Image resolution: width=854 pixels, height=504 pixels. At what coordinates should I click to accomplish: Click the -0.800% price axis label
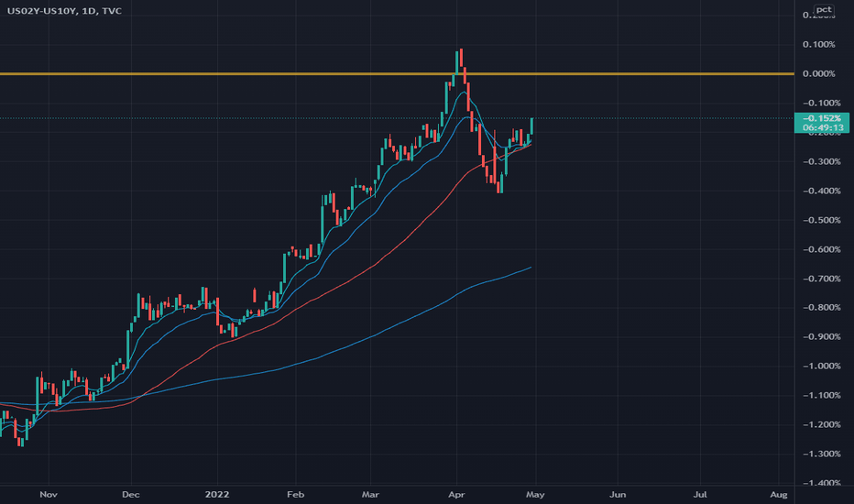821,307
